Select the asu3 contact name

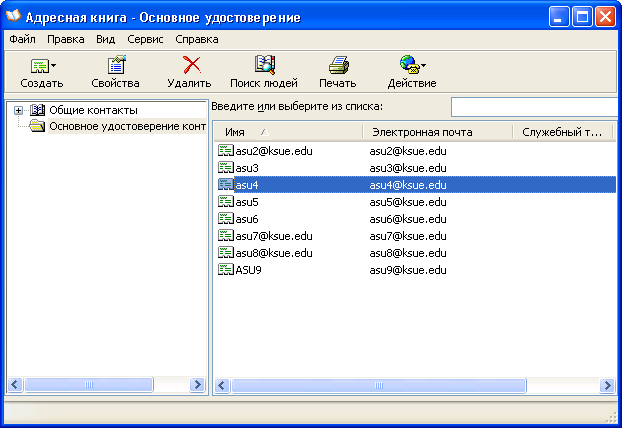(x=247, y=168)
